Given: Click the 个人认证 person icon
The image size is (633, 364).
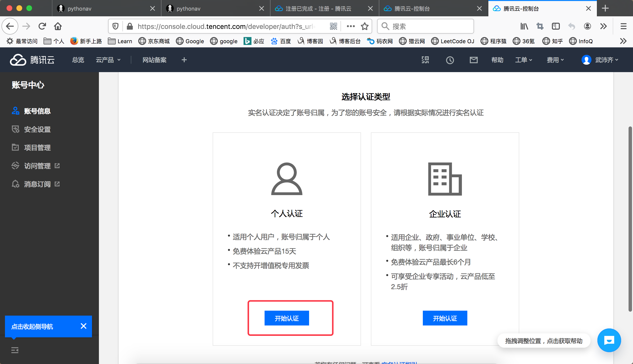Looking at the screenshot, I should pyautogui.click(x=287, y=179).
